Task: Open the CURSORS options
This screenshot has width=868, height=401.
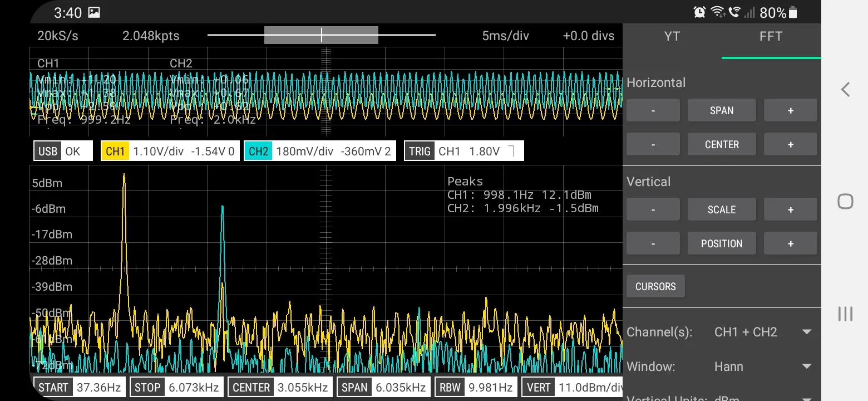Action: pyautogui.click(x=655, y=286)
